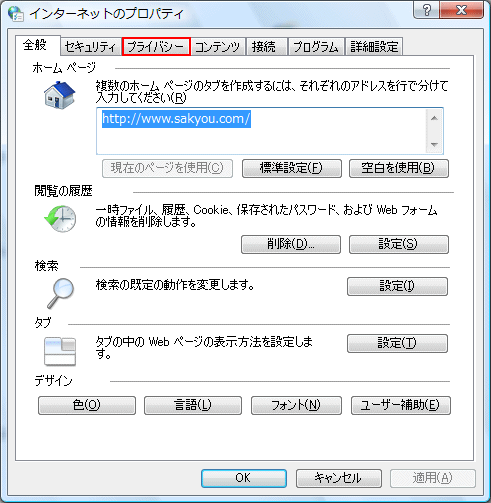Screen dimensions: 491x503
Task: Click the scroll down arrow in address box
Action: point(434,144)
